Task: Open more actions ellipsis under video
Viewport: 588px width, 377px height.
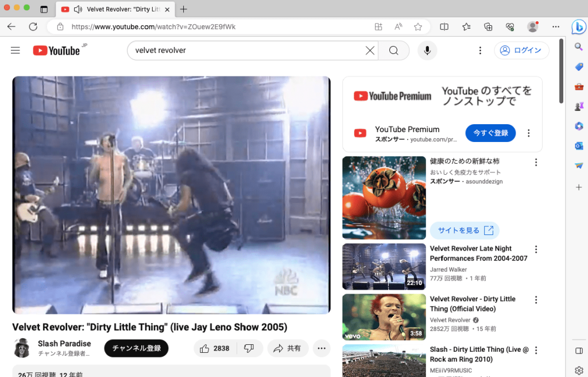Action: [x=322, y=348]
